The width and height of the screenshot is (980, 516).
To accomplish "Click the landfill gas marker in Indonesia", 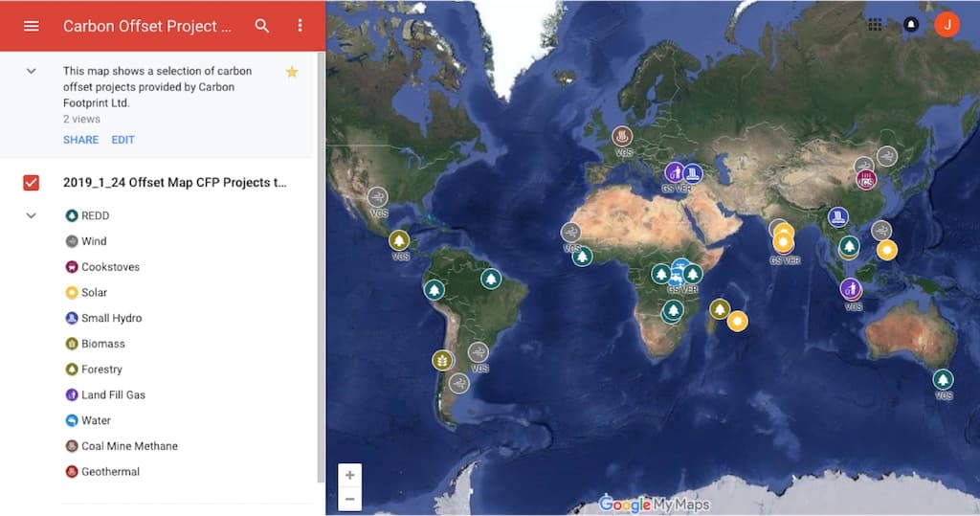I will (850, 288).
